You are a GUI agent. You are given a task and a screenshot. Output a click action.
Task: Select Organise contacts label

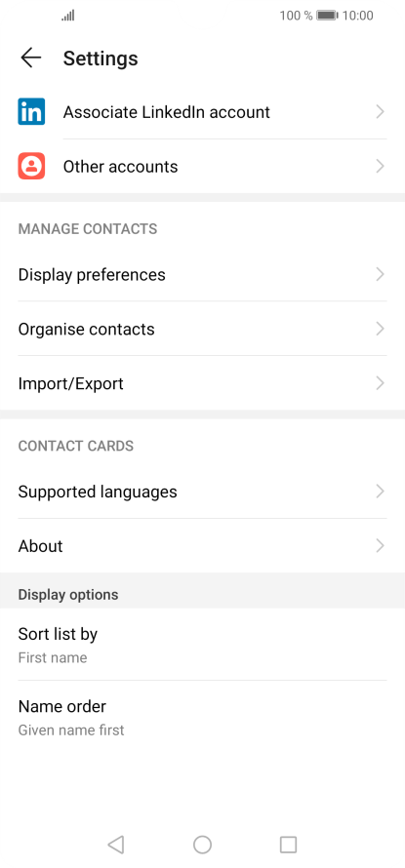point(87,329)
